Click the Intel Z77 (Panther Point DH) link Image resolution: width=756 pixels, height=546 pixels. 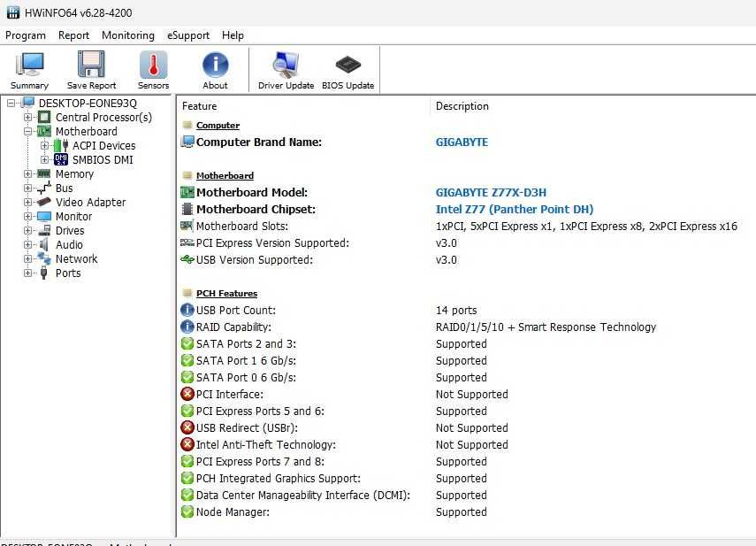515,210
